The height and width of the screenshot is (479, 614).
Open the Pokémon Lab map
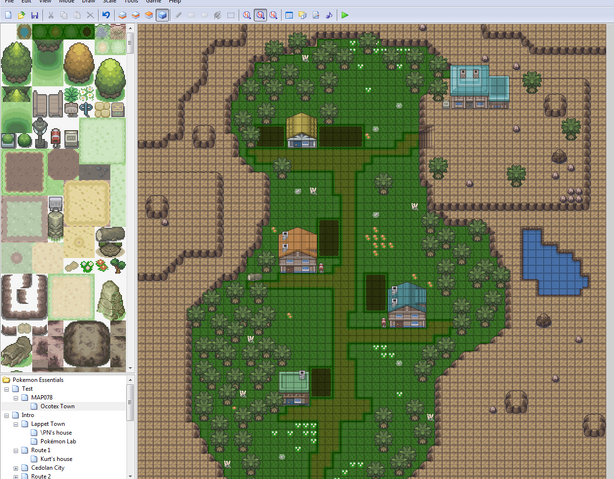click(x=58, y=441)
